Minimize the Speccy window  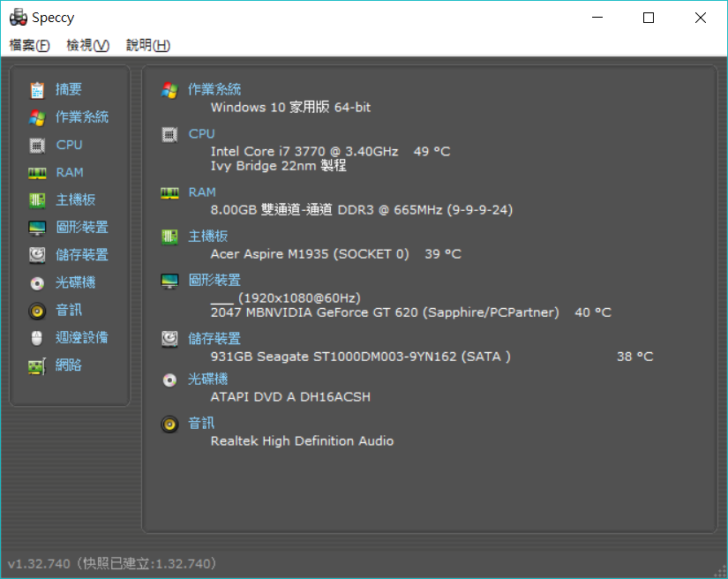[597, 18]
